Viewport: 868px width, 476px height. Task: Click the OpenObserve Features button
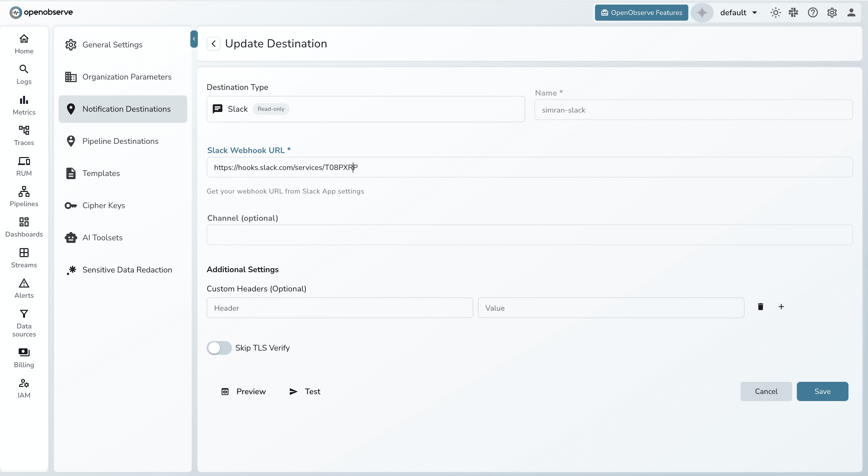tap(641, 13)
